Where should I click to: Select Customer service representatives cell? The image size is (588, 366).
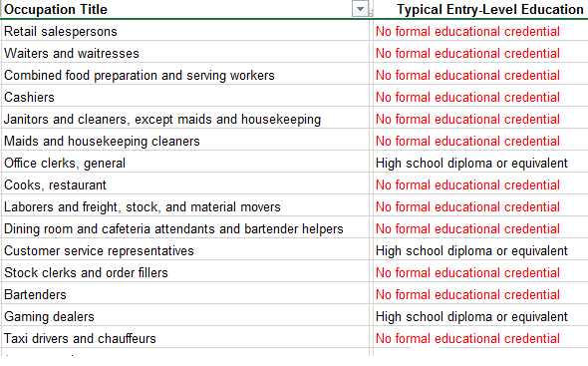click(185, 250)
